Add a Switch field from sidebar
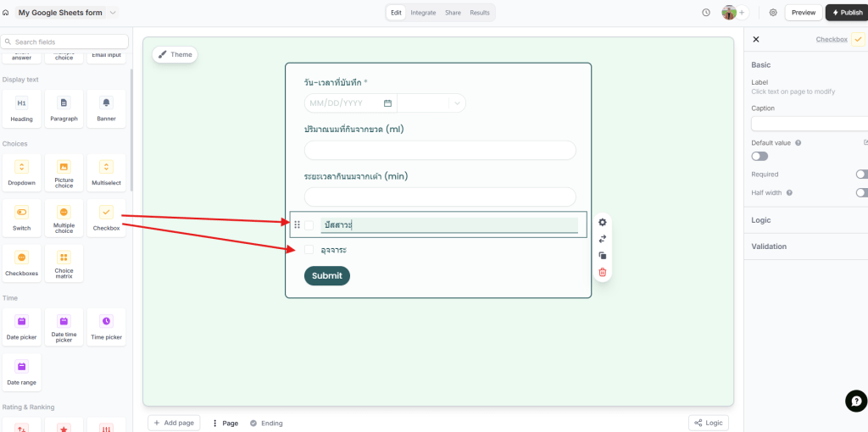868x432 pixels. click(21, 218)
